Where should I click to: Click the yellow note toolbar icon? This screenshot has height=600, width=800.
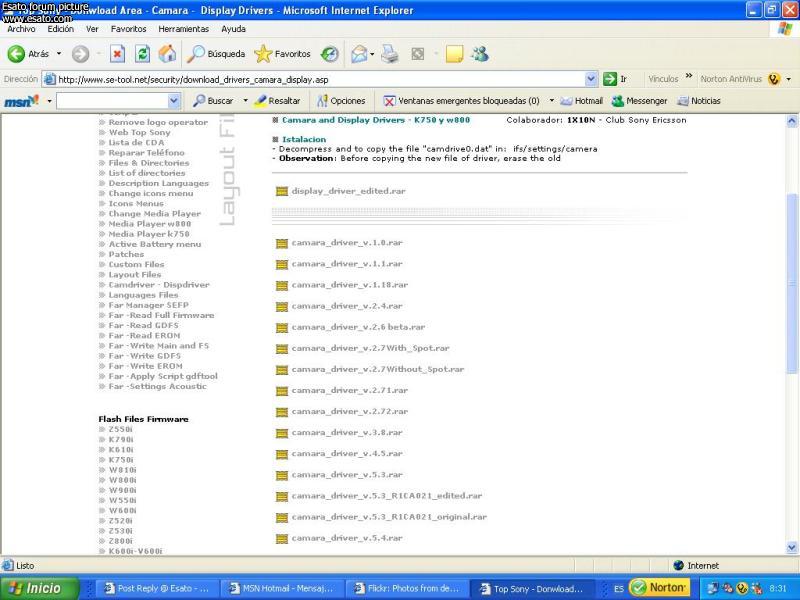click(x=454, y=54)
